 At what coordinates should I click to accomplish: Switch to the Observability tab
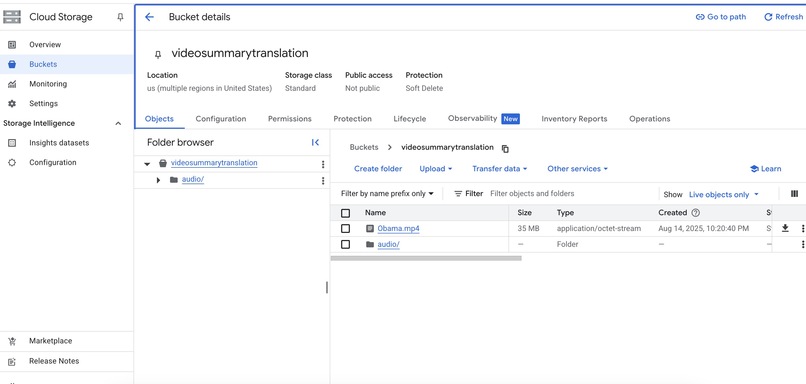tap(484, 119)
